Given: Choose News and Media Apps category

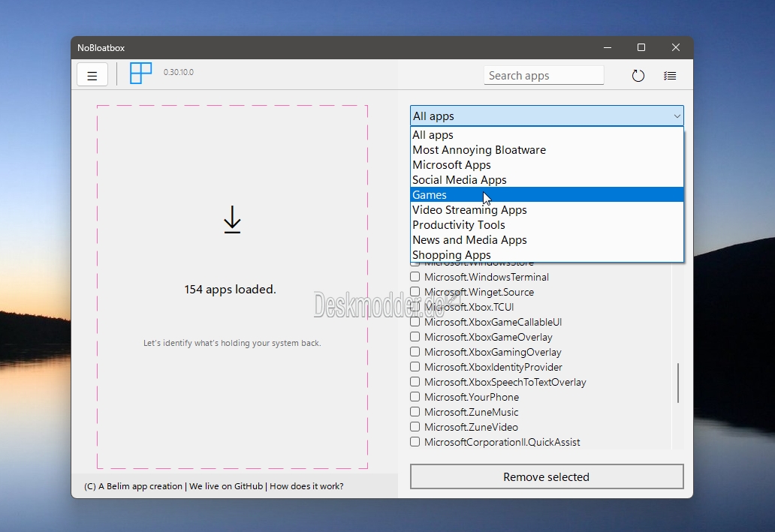Looking at the screenshot, I should [x=547, y=240].
